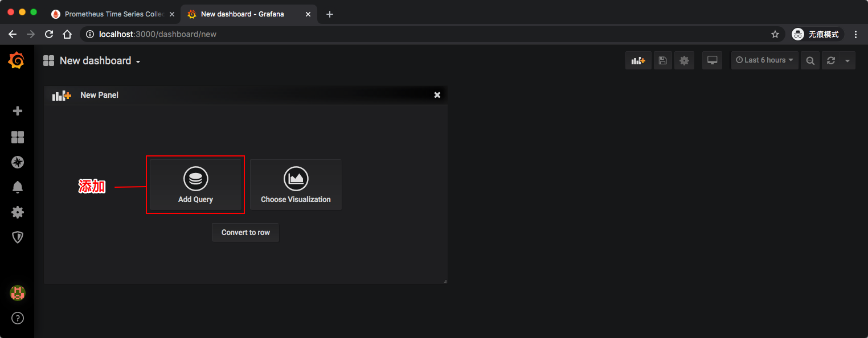868x338 pixels.
Task: Save dashboard using the floppy disk icon
Action: click(662, 60)
